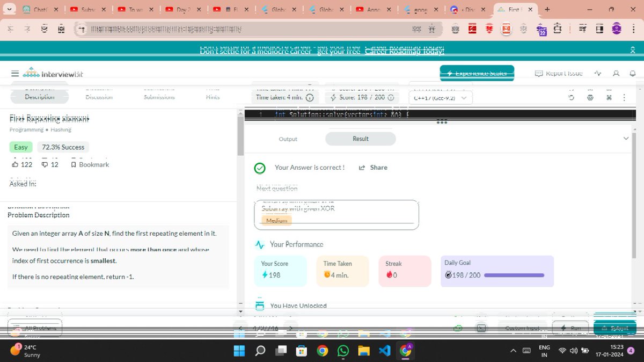The image size is (644, 362).
Task: Click the Report Issue link
Action: (x=559, y=73)
